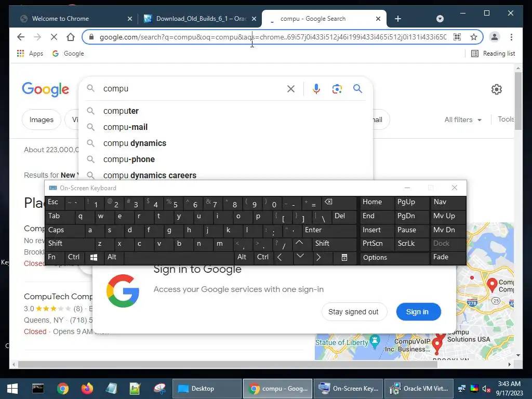
Task: Toggle the Fn key on the On-Screen Keyboard
Action: (x=54, y=257)
